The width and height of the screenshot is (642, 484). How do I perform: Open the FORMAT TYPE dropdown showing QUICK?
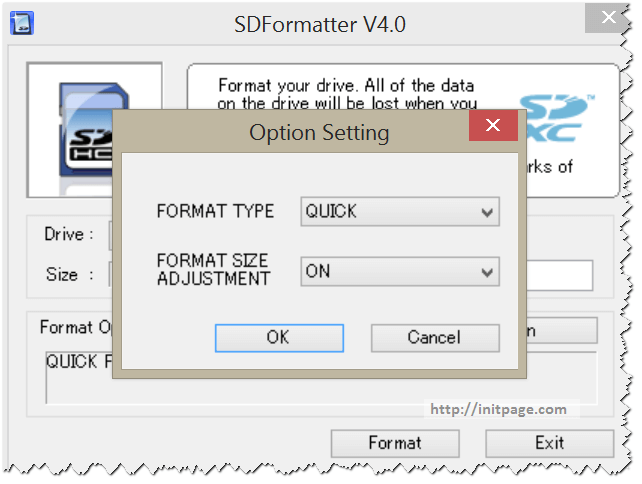pyautogui.click(x=400, y=211)
